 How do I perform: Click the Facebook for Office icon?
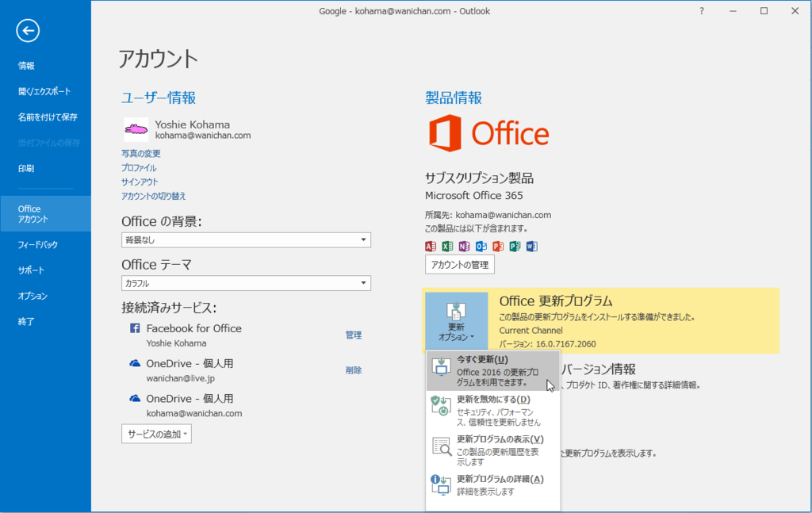click(x=135, y=328)
